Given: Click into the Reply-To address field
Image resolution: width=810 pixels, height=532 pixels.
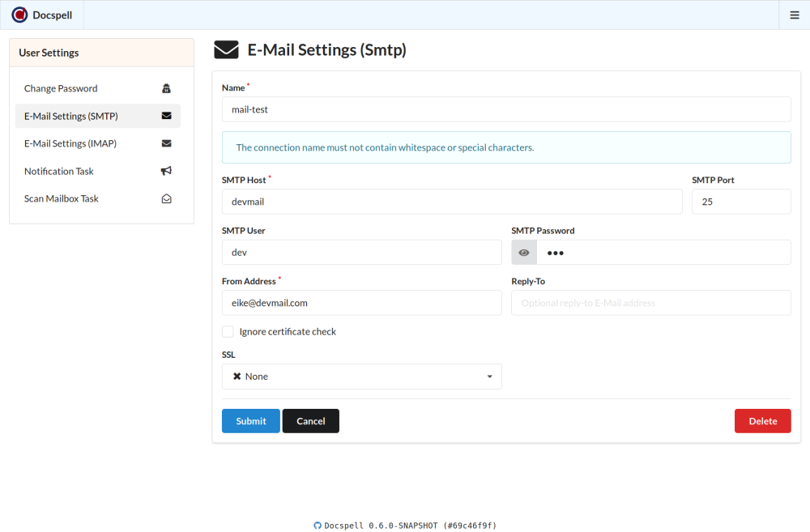Looking at the screenshot, I should pos(650,303).
